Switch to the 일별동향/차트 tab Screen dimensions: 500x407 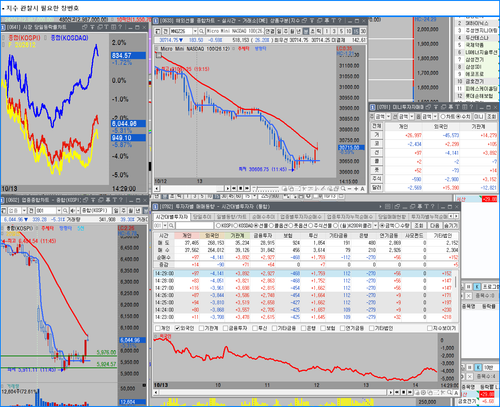(x=231, y=217)
